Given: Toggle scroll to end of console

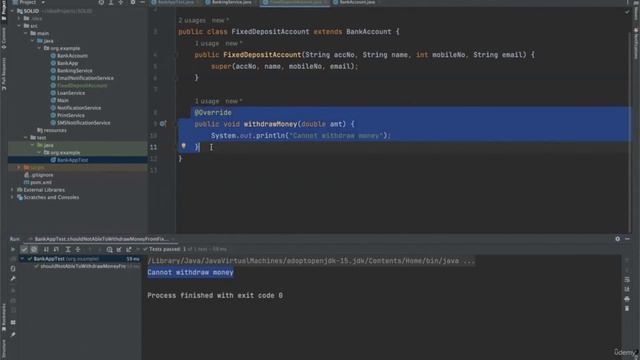Looking at the screenshot, I should click(627, 289).
